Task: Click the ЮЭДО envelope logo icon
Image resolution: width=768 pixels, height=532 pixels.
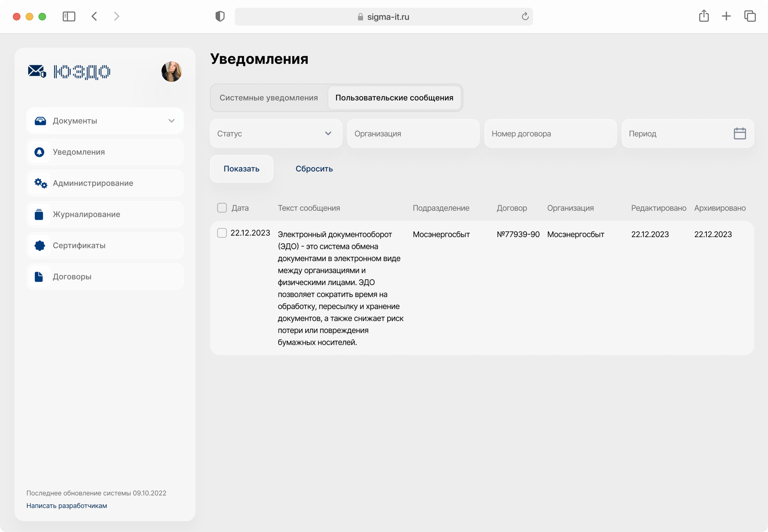Action: [x=37, y=71]
